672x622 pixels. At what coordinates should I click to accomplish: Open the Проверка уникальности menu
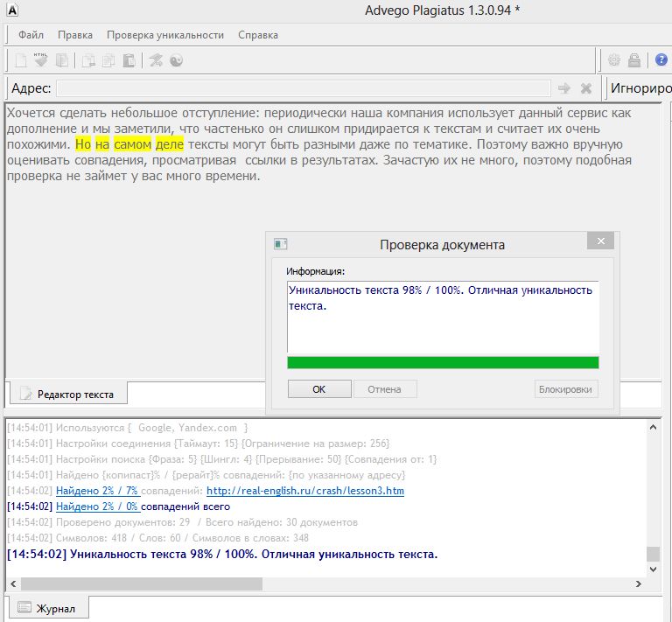165,35
